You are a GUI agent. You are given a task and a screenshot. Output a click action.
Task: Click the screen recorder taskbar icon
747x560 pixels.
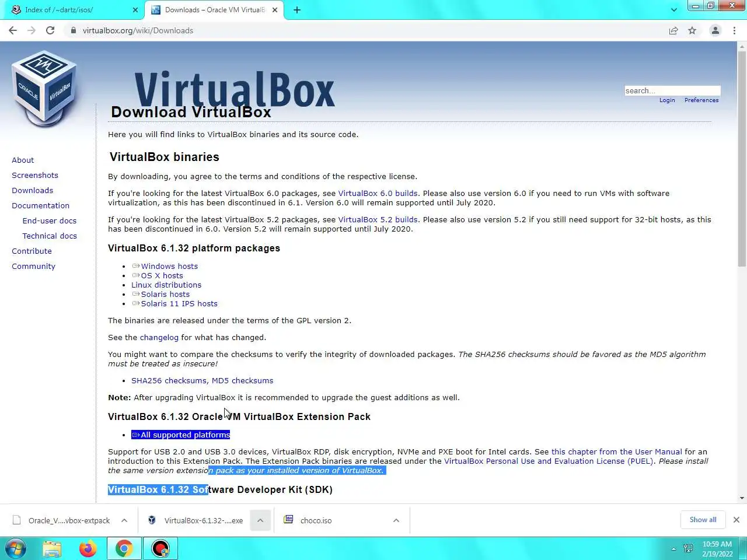coord(160,548)
